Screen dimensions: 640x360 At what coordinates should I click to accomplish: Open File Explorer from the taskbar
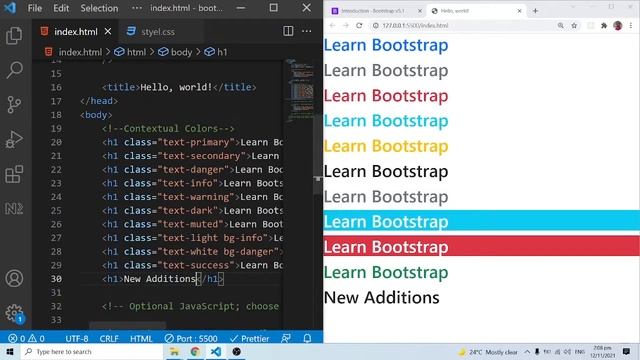[174, 352]
